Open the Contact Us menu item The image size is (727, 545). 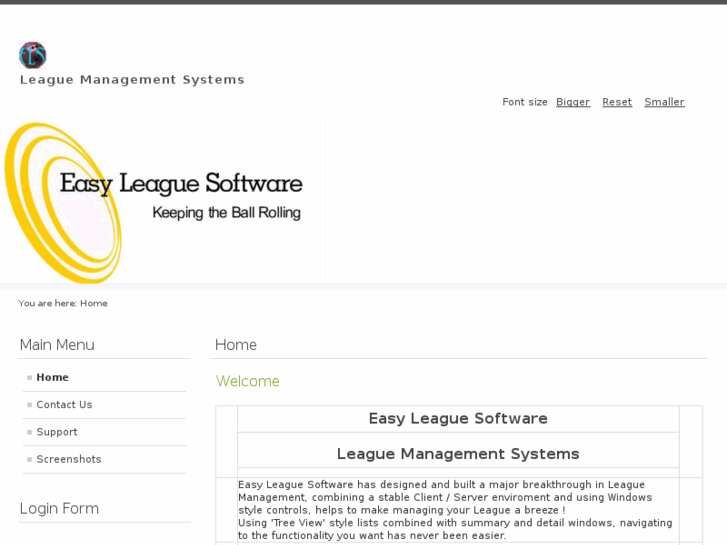coord(64,405)
